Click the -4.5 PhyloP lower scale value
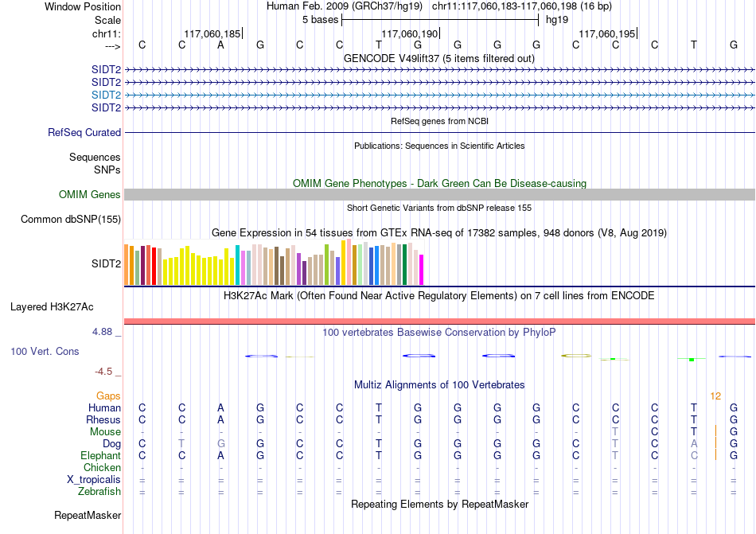 click(103, 372)
